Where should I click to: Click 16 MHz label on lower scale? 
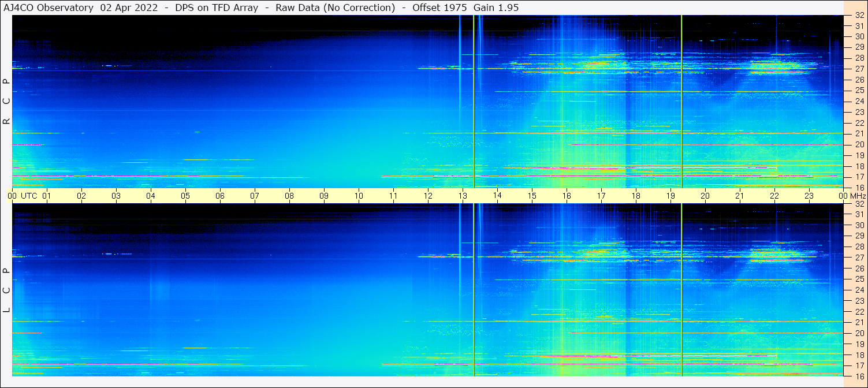pos(859,376)
